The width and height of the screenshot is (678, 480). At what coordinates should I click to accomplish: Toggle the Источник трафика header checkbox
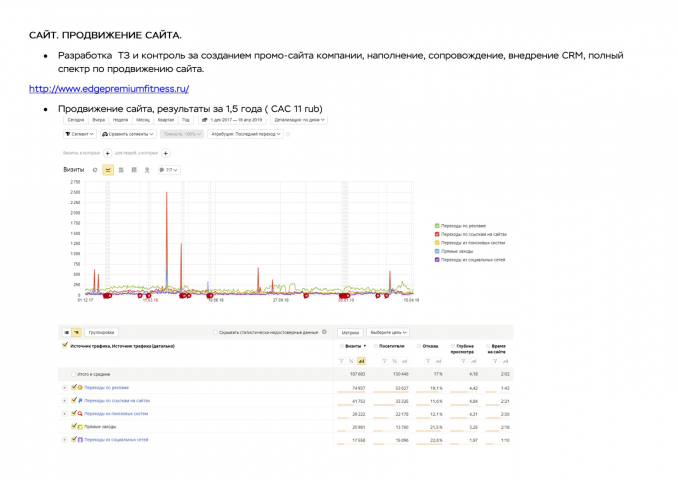pos(65,345)
